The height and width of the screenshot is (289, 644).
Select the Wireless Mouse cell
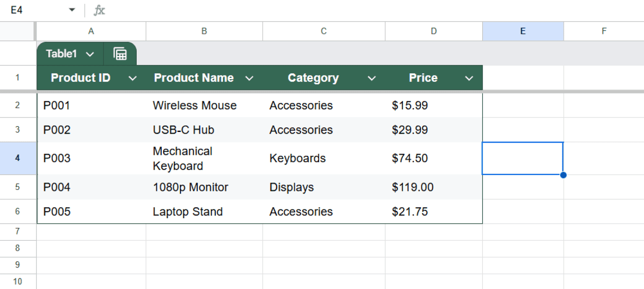(x=195, y=106)
